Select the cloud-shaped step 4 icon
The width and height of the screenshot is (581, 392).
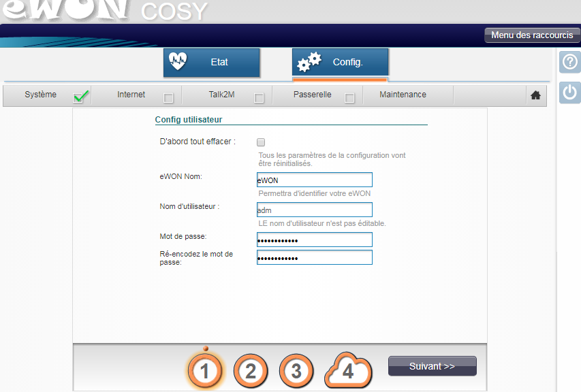tap(348, 371)
